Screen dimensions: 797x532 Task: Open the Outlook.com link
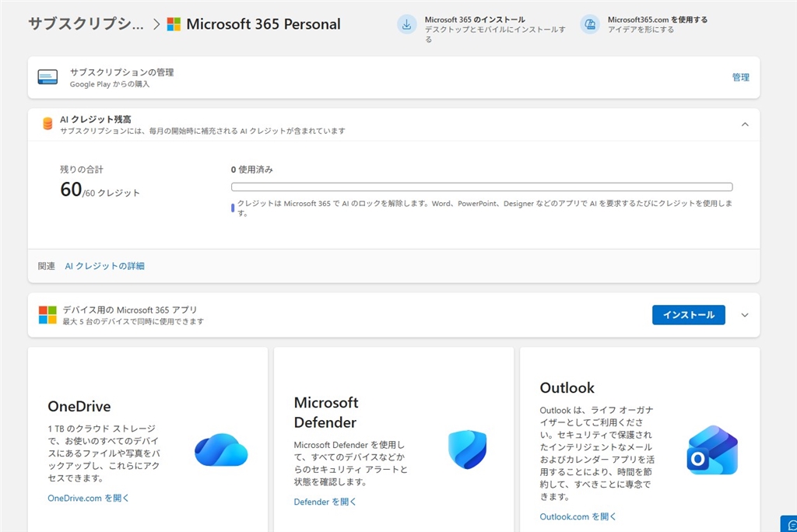click(578, 516)
